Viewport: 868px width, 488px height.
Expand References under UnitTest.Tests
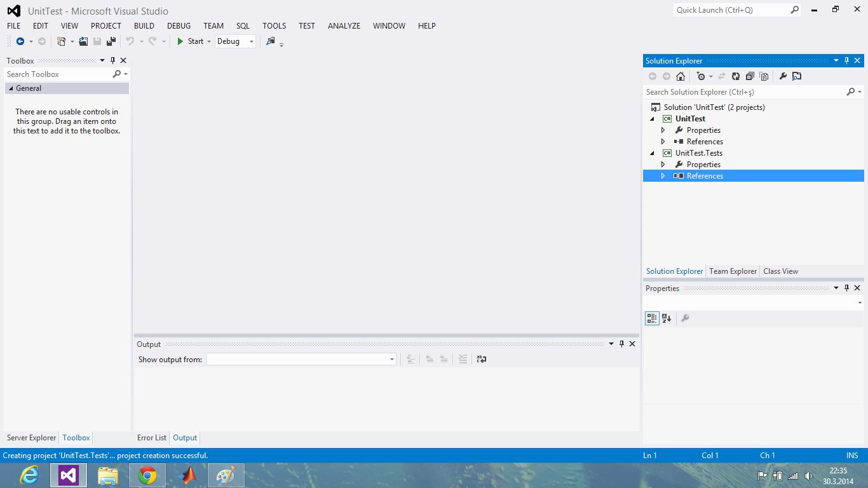pyautogui.click(x=663, y=176)
